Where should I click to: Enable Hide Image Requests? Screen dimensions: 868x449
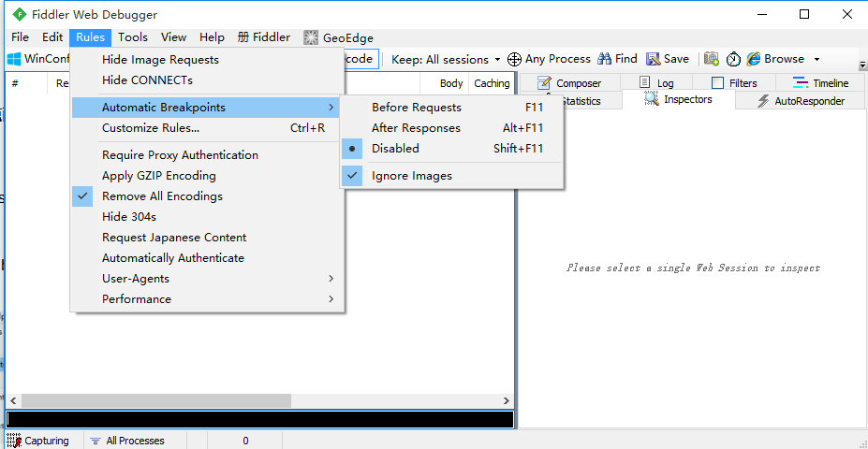(x=207, y=60)
